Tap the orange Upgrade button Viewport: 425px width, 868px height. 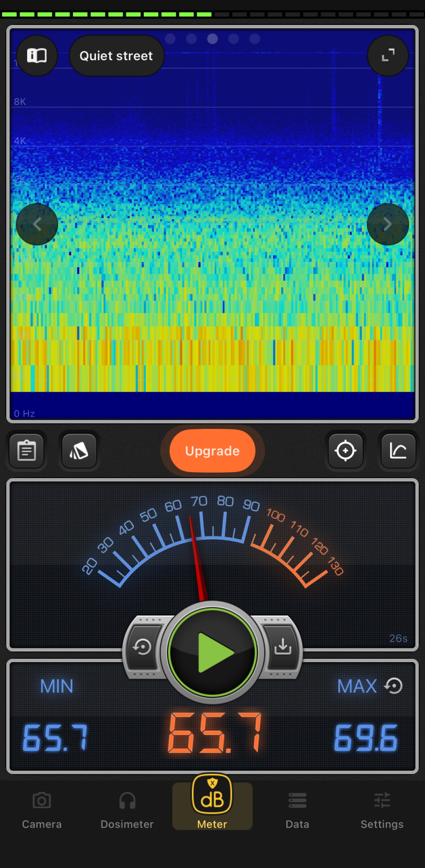pyautogui.click(x=212, y=451)
